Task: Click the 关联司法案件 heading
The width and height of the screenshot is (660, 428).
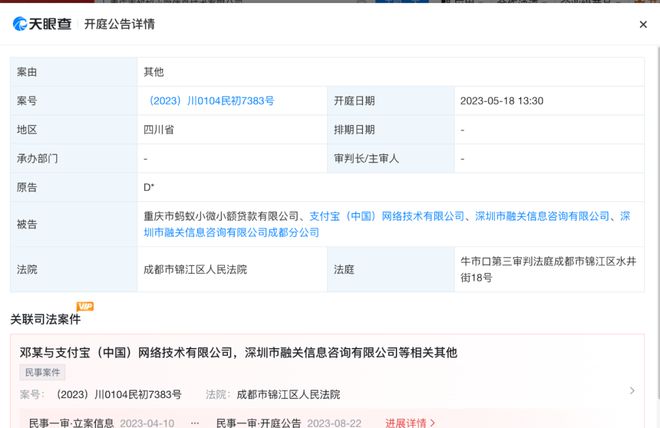Action: pyautogui.click(x=45, y=319)
